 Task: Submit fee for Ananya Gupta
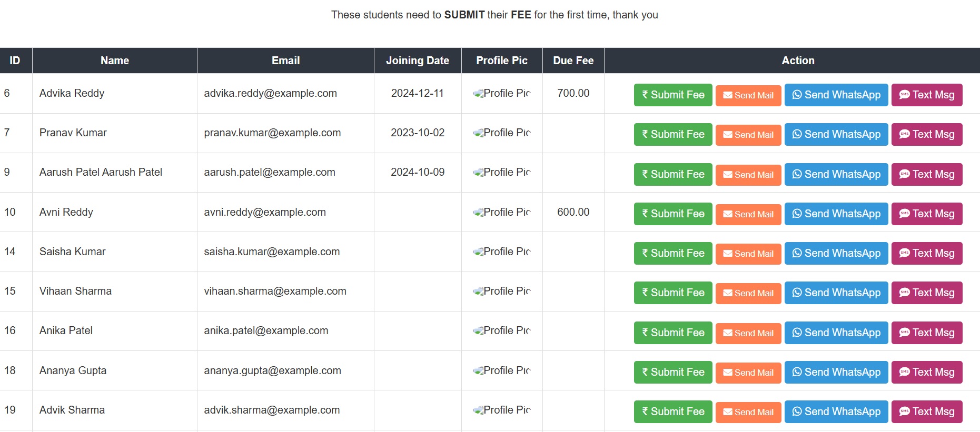673,372
